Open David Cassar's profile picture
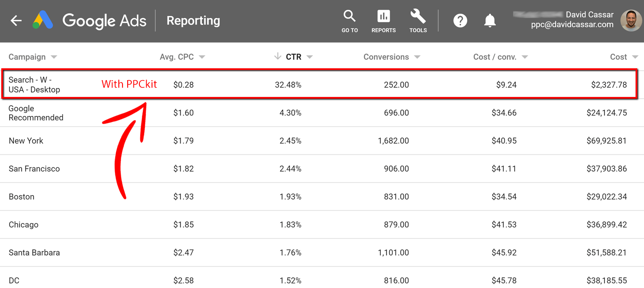This screenshot has width=644, height=288. [x=631, y=21]
